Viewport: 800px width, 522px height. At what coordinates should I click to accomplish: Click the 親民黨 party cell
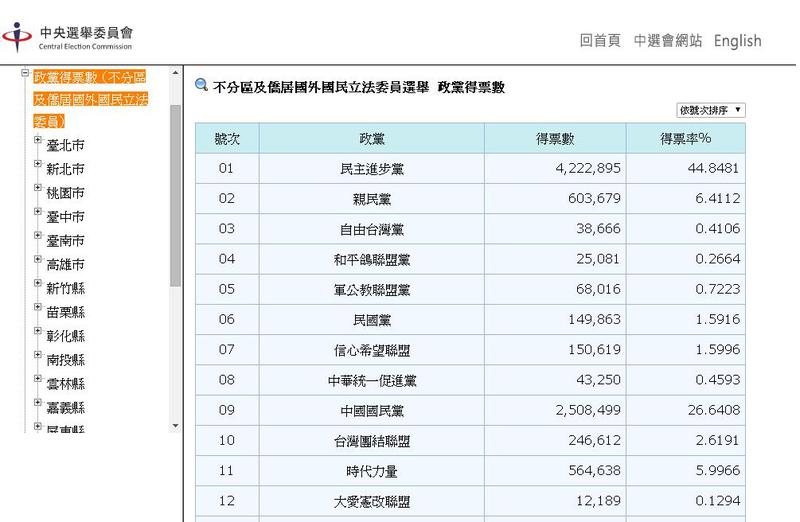point(371,198)
